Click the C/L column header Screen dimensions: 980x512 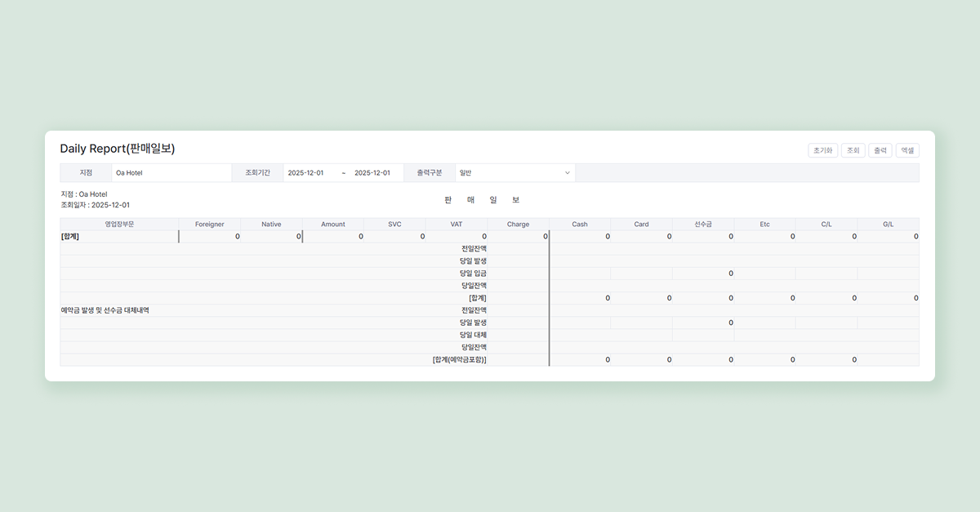[826, 224]
